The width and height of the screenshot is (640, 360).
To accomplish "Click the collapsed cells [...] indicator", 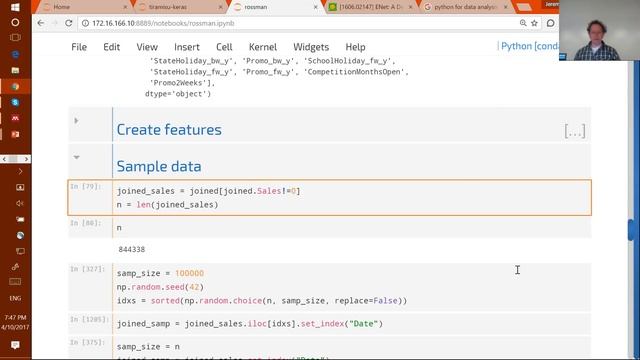I will (575, 131).
